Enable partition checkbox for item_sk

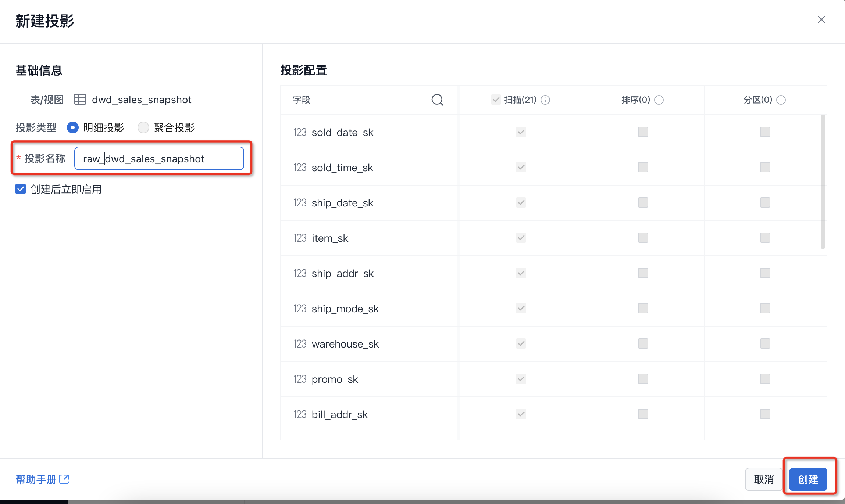[x=765, y=238]
